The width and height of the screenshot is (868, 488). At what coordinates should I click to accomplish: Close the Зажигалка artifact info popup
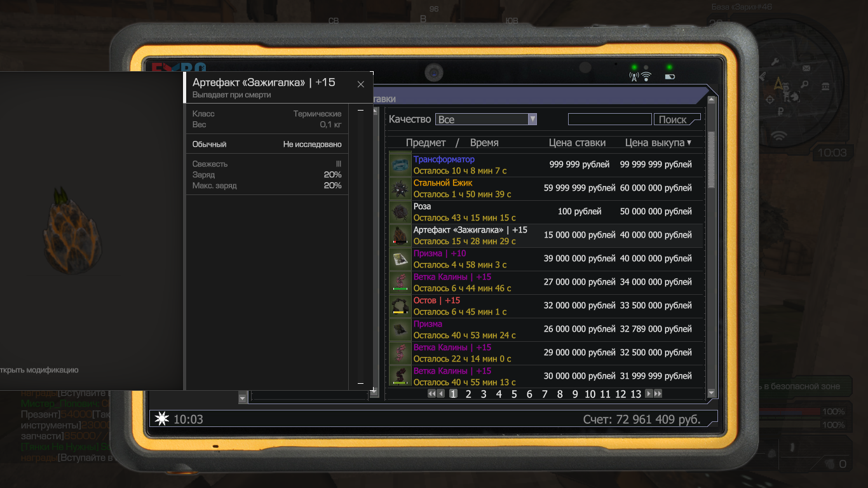point(361,85)
